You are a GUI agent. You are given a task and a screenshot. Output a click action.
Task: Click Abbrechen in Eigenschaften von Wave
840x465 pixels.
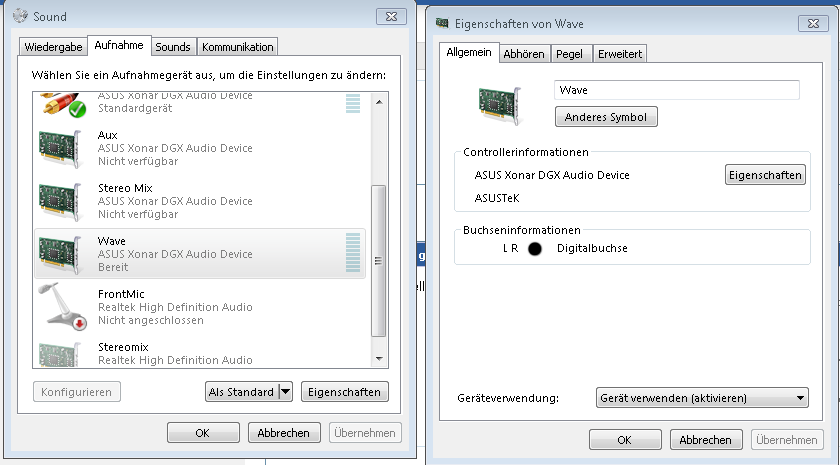click(706, 440)
